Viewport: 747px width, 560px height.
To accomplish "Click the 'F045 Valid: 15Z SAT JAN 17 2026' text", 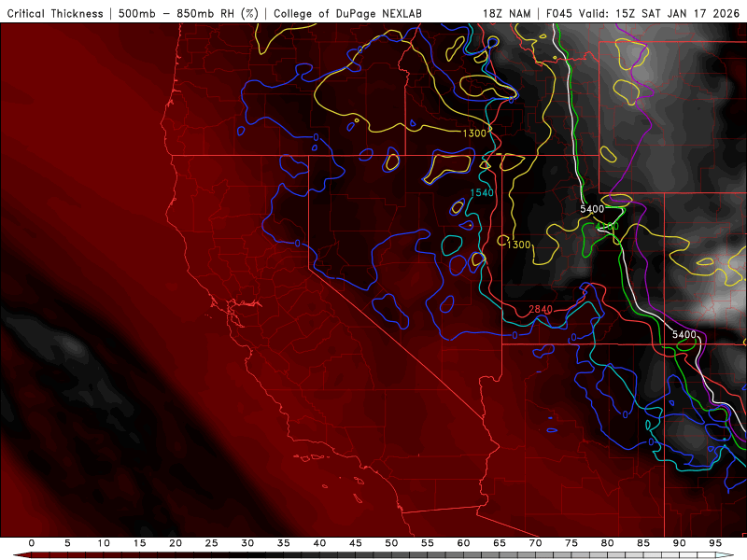I will click(x=642, y=13).
